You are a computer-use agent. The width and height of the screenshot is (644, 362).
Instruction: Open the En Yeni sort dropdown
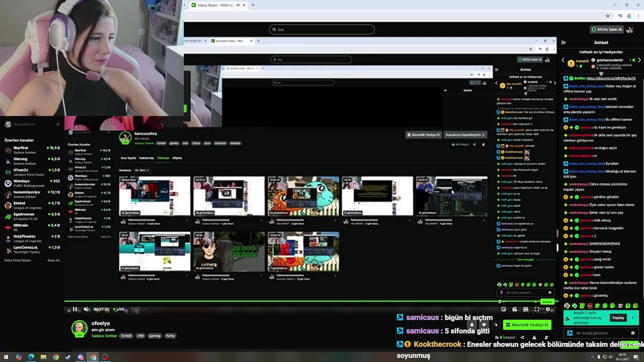pos(142,170)
